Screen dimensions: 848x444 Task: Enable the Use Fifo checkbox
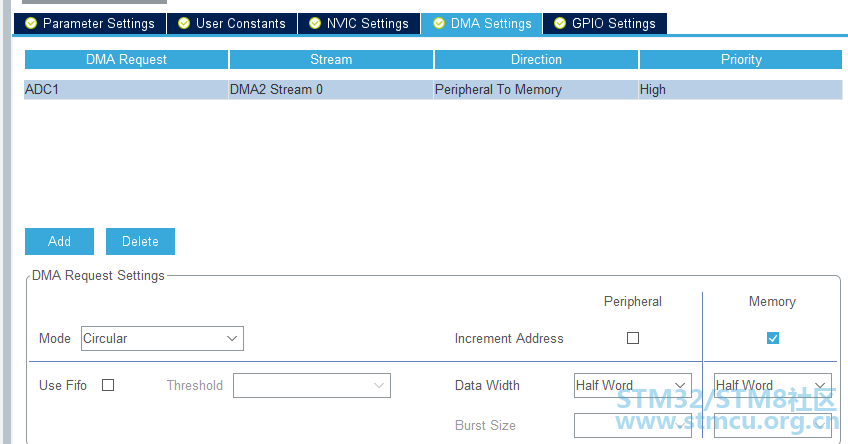108,385
